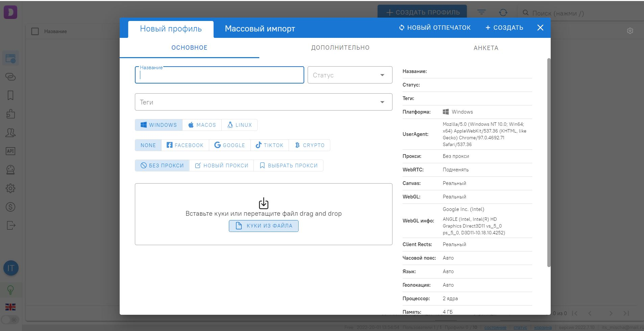
Task: Open the billing dollar sidebar icon
Action: click(x=10, y=207)
